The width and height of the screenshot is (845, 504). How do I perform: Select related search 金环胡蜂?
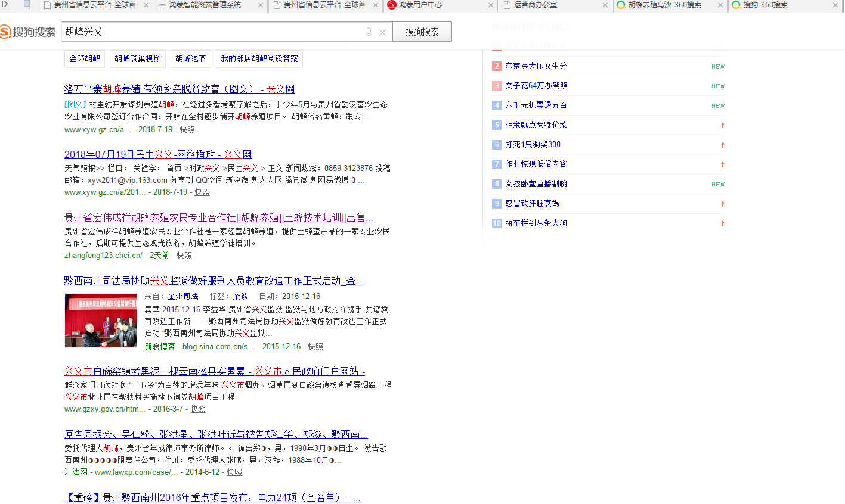click(x=85, y=59)
